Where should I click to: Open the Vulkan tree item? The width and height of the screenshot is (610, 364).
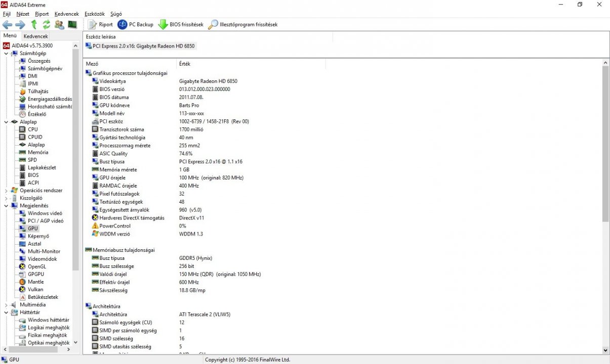pyautogui.click(x=35, y=289)
